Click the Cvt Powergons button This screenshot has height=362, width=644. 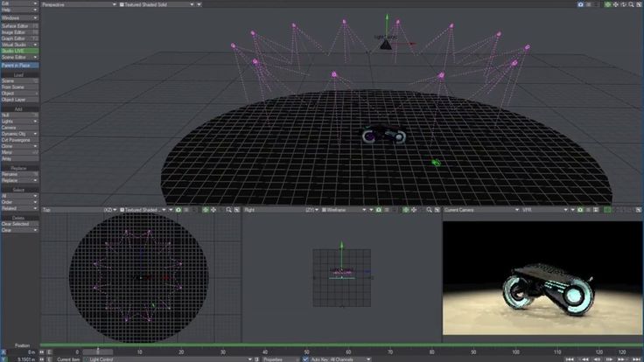point(19,140)
